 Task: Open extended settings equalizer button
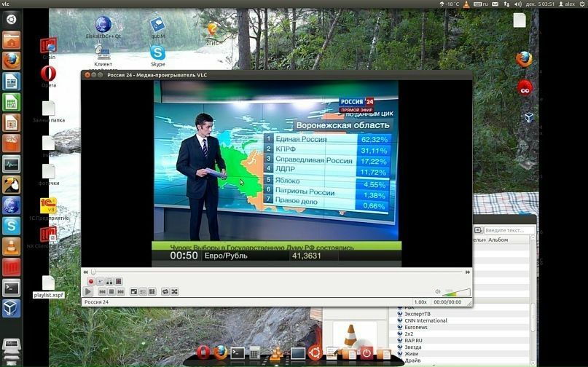click(152, 292)
